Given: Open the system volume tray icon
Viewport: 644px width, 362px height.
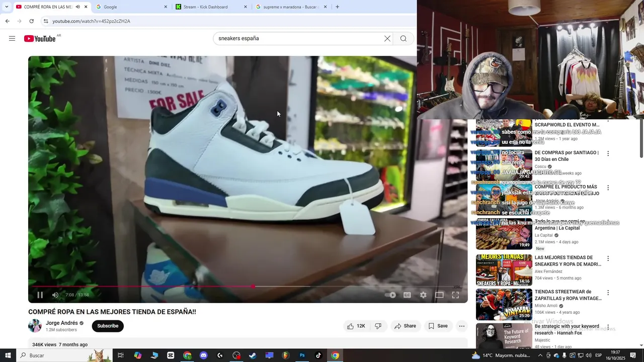Looking at the screenshot, I should (x=589, y=355).
